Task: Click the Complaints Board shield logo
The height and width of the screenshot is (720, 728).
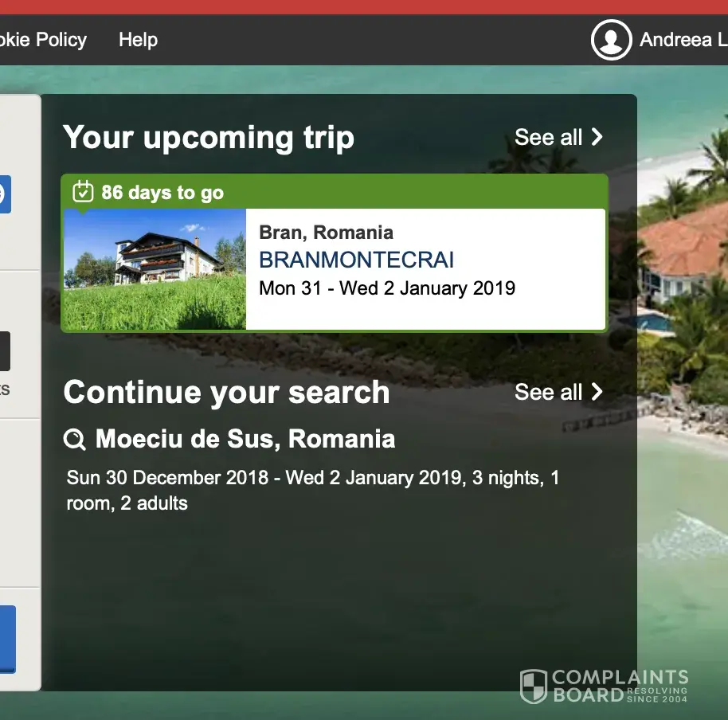Action: (x=534, y=687)
